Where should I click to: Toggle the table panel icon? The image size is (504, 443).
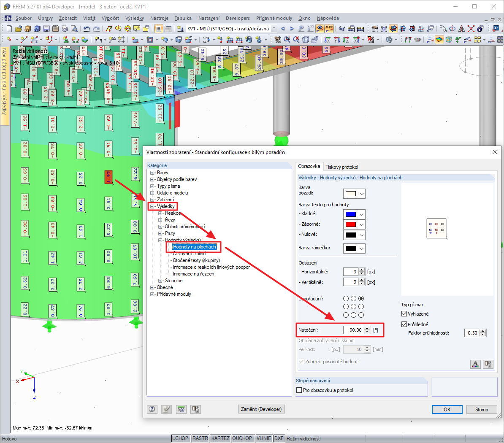[168, 29]
